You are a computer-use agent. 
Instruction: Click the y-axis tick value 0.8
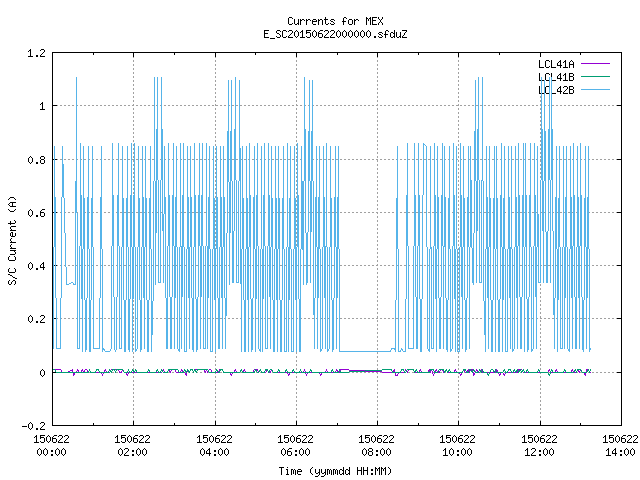pyautogui.click(x=36, y=160)
